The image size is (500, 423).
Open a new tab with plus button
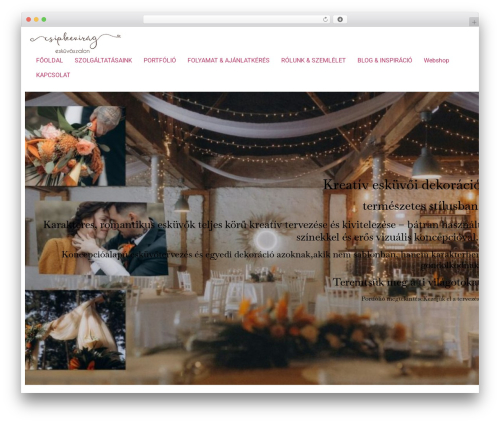tap(474, 22)
